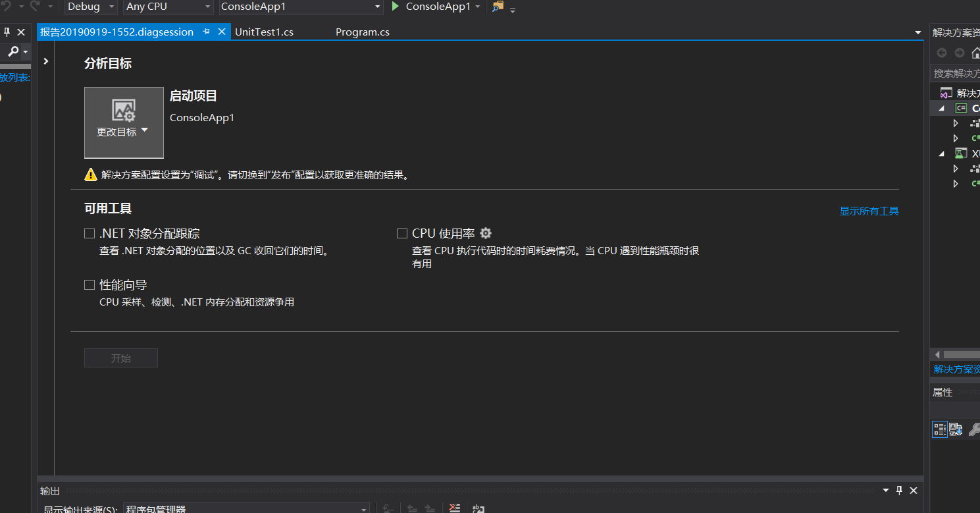Click the search magnifier in the left panel
Image resolution: width=980 pixels, height=513 pixels.
tap(13, 51)
